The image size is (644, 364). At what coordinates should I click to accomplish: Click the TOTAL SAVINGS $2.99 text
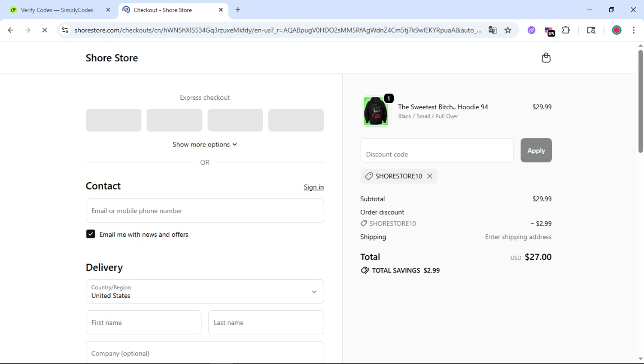click(x=406, y=270)
